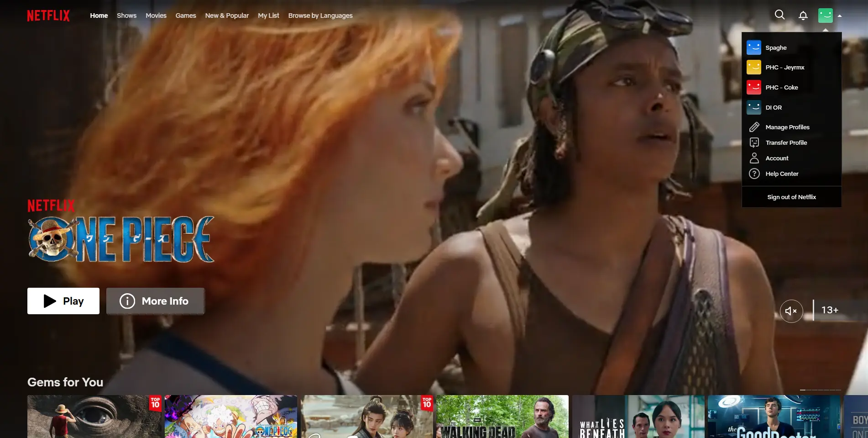This screenshot has height=438, width=868.
Task: Open More Info for One Piece
Action: coord(156,301)
